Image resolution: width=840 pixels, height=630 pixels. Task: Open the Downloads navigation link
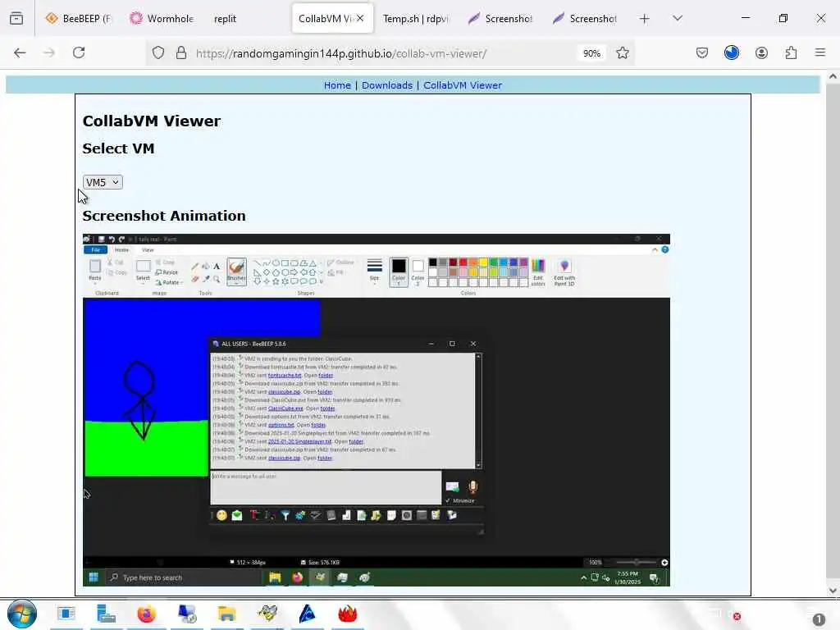[387, 85]
